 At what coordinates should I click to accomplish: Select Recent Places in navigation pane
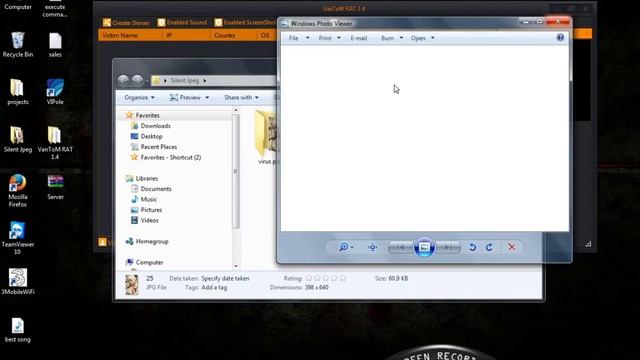click(x=158, y=147)
